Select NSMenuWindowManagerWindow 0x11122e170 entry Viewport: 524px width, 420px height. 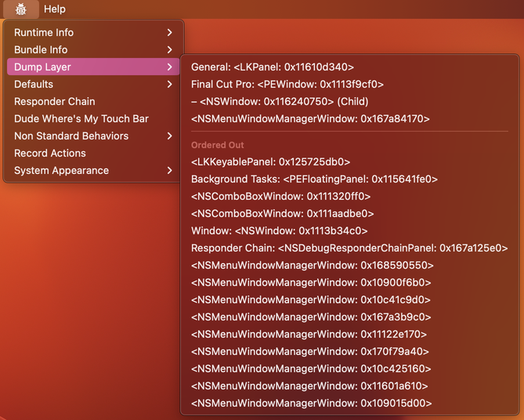pos(349,335)
